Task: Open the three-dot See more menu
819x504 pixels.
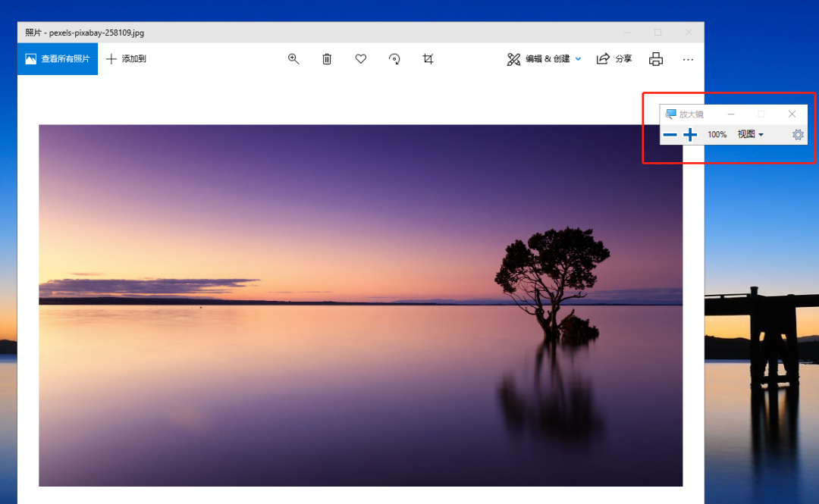Action: tap(688, 60)
